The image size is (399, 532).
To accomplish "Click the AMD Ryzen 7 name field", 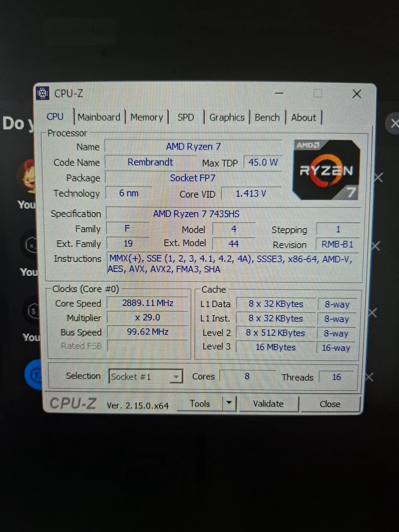I will [x=193, y=147].
